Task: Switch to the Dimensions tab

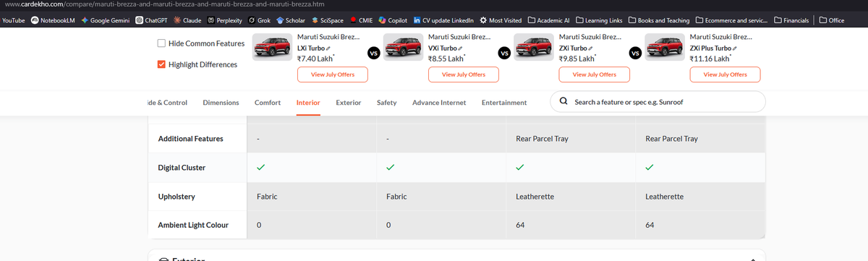Action: click(x=221, y=103)
